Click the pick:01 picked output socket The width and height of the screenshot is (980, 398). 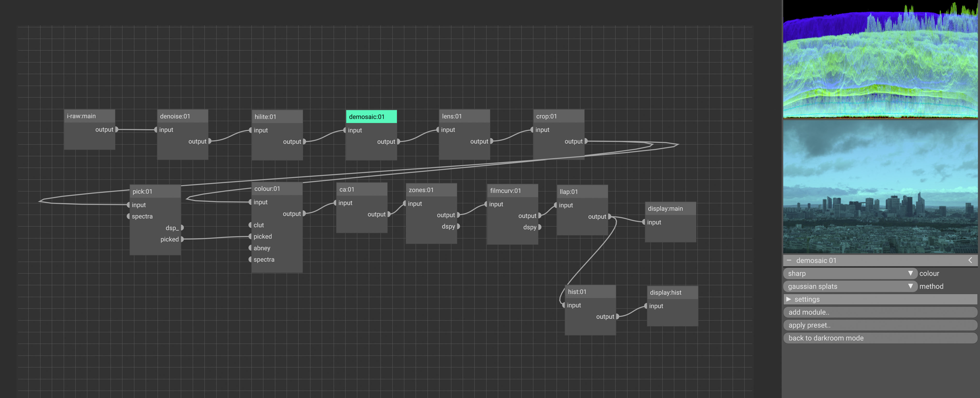click(182, 239)
